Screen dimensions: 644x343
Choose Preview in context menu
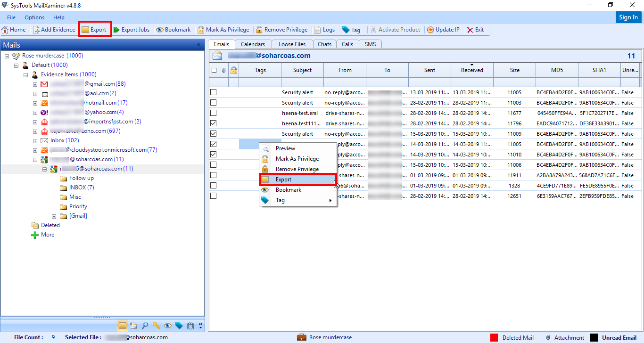(x=297, y=148)
